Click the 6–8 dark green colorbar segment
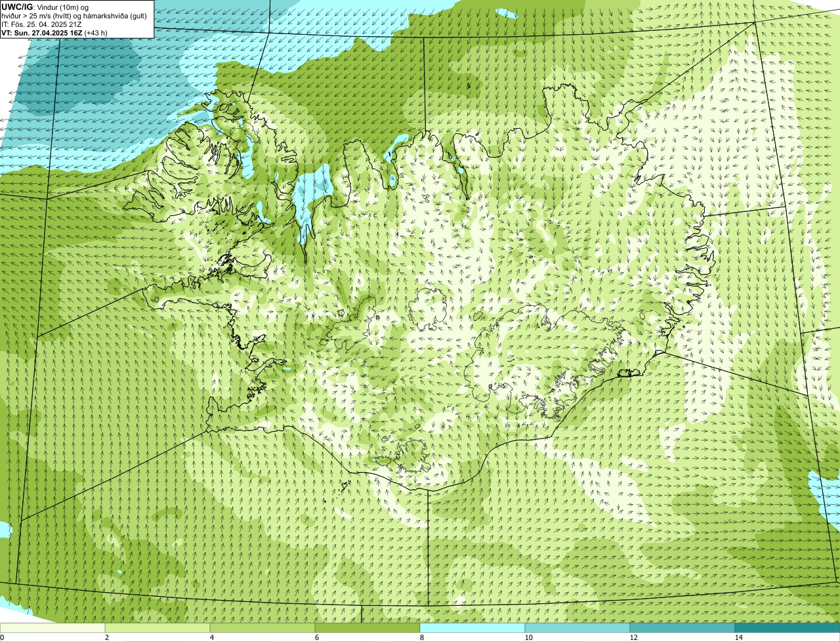The height and width of the screenshot is (642, 840). click(x=367, y=628)
